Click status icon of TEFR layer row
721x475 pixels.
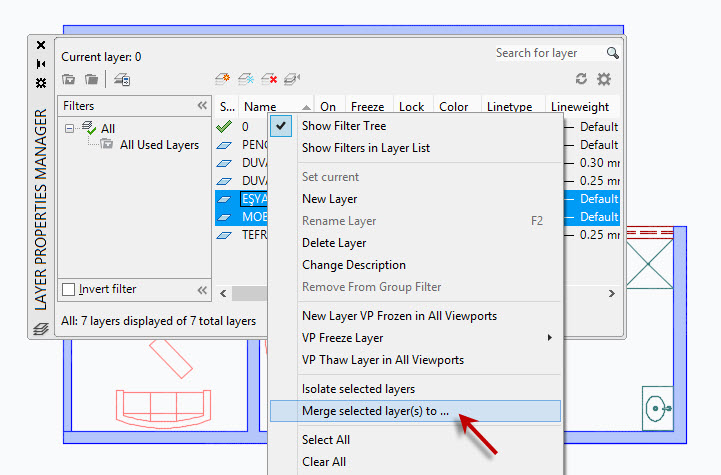pos(224,235)
